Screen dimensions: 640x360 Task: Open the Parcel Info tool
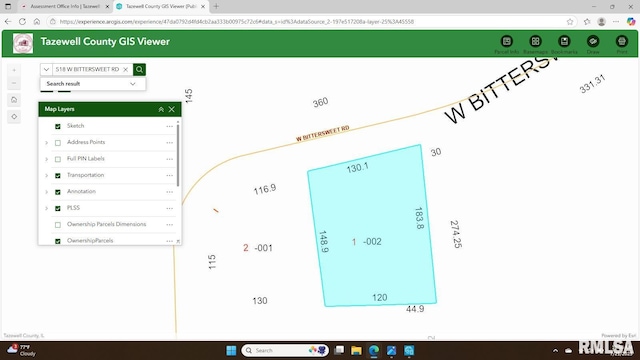click(507, 42)
